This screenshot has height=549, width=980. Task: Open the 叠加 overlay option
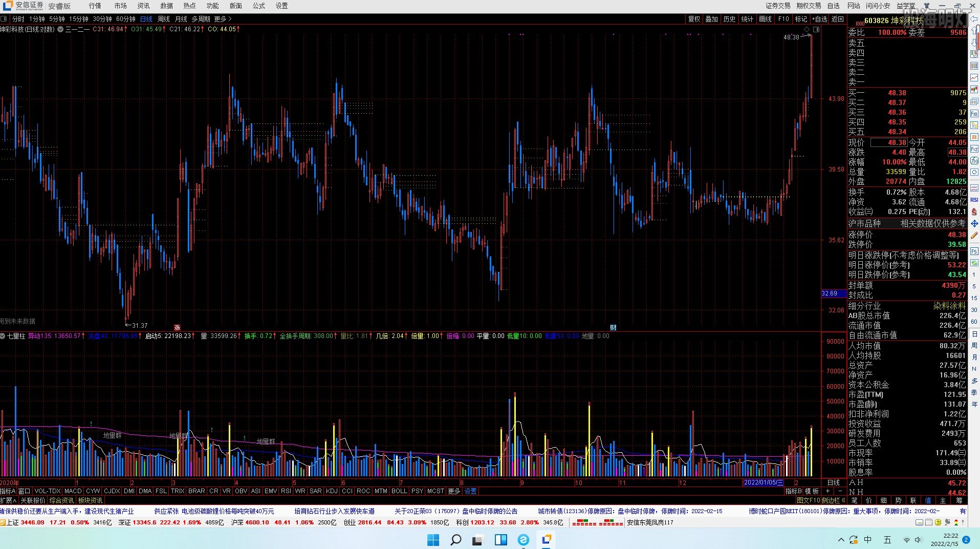(711, 19)
